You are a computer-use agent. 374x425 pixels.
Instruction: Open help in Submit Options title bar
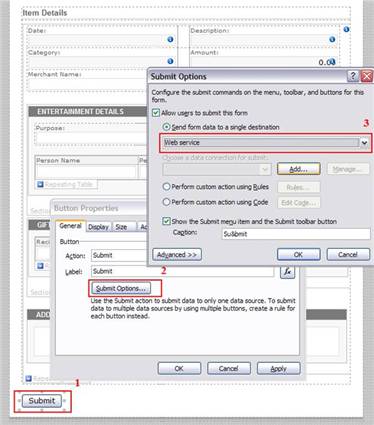[353, 76]
